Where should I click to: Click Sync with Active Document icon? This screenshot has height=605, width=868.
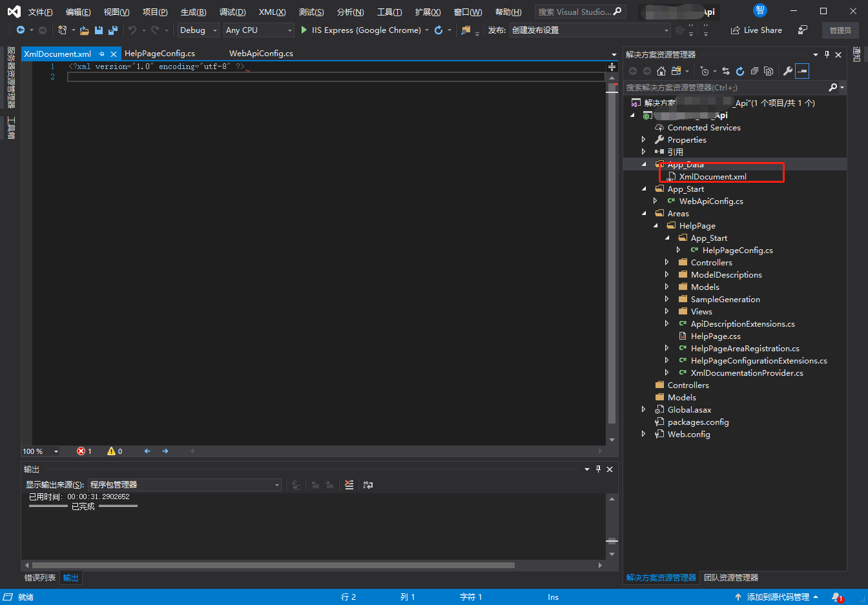[726, 71]
